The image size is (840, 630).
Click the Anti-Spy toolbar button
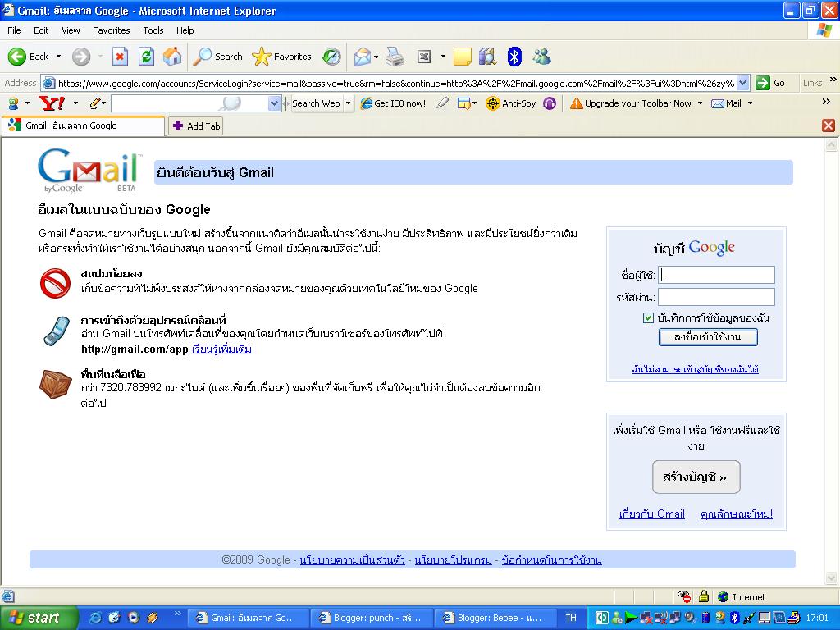point(511,103)
